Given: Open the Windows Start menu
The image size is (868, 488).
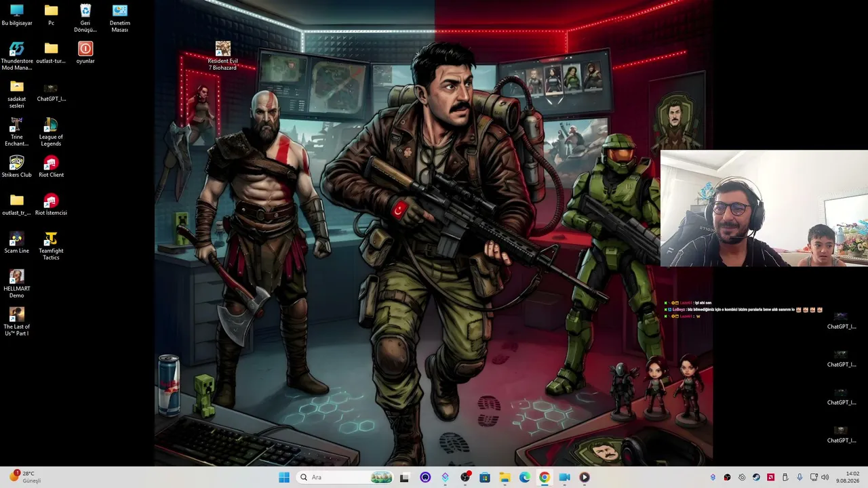Looking at the screenshot, I should pos(284,477).
